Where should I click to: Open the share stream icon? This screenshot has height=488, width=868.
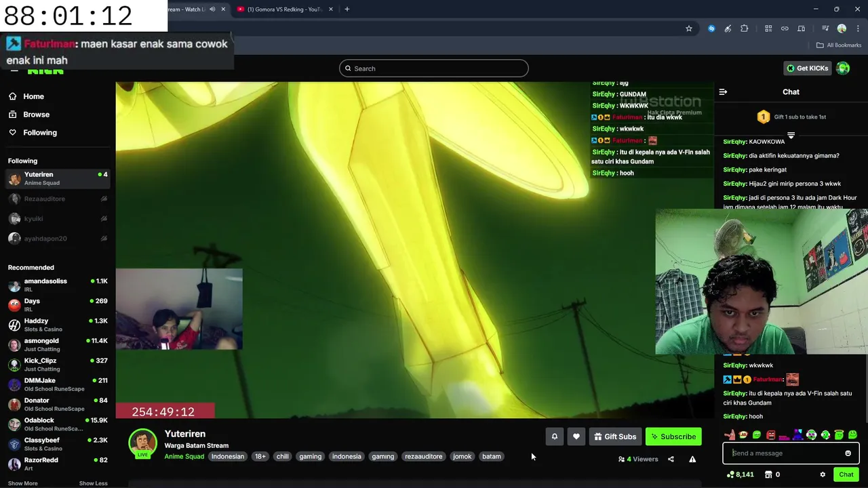[671, 459]
